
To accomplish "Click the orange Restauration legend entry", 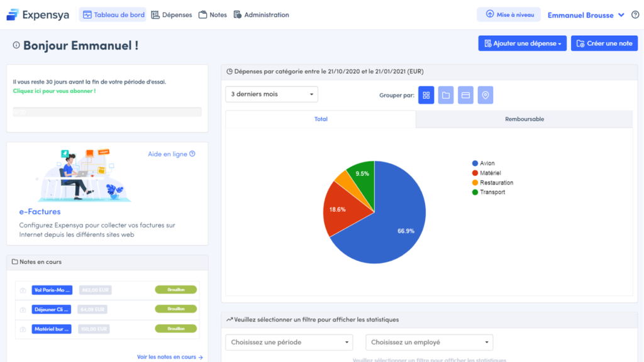I will [x=492, y=183].
